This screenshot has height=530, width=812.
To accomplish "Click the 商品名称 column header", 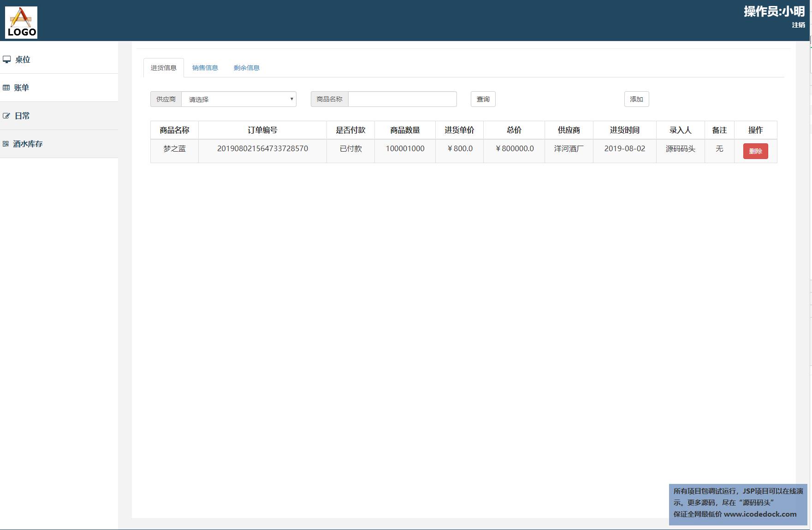I will 174,130.
